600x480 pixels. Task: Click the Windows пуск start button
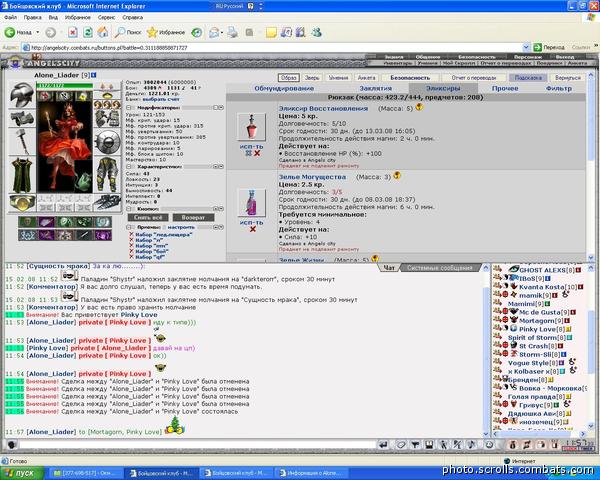[x=20, y=473]
